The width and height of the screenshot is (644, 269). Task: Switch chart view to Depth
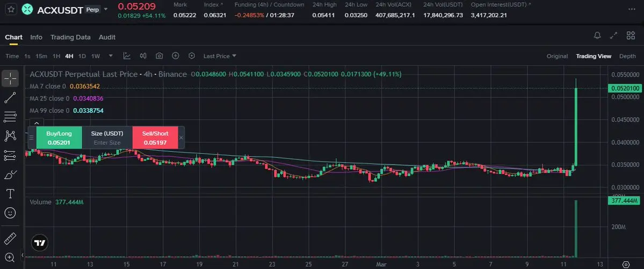pyautogui.click(x=627, y=56)
